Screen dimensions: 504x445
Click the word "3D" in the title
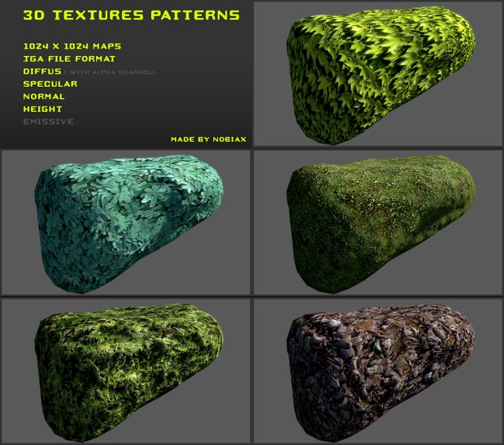(36, 15)
